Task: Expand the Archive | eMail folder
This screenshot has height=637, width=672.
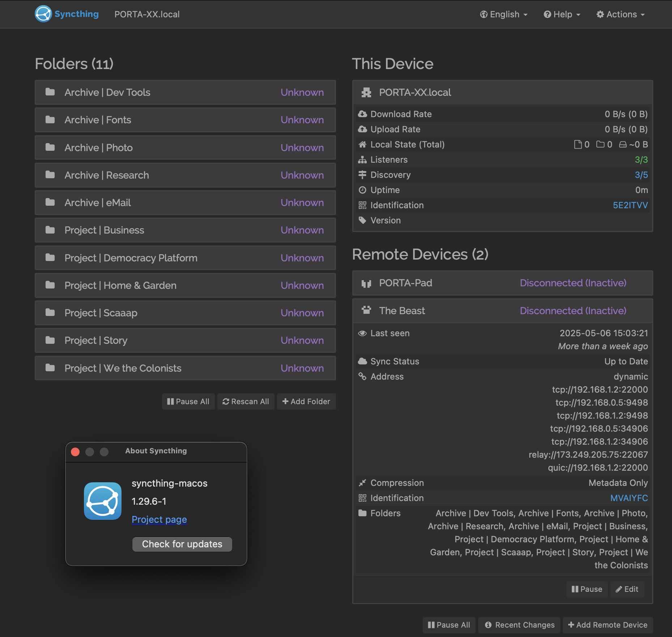Action: [185, 203]
